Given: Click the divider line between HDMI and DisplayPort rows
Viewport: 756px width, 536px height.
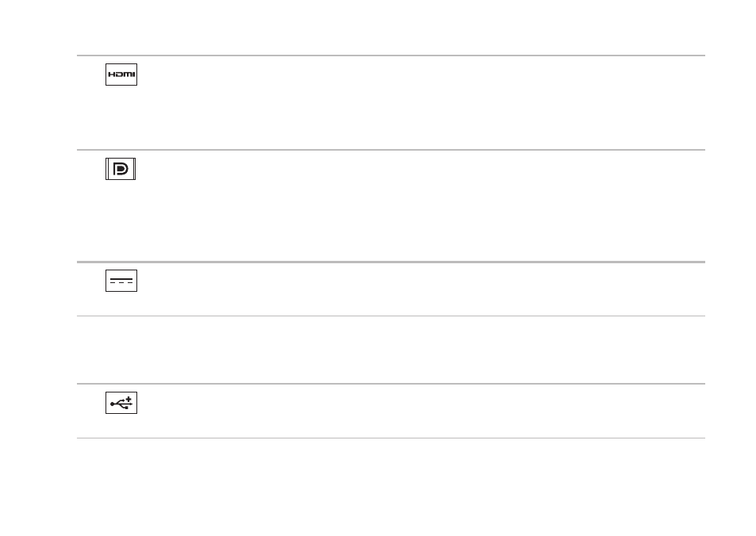Looking at the screenshot, I should (391, 150).
